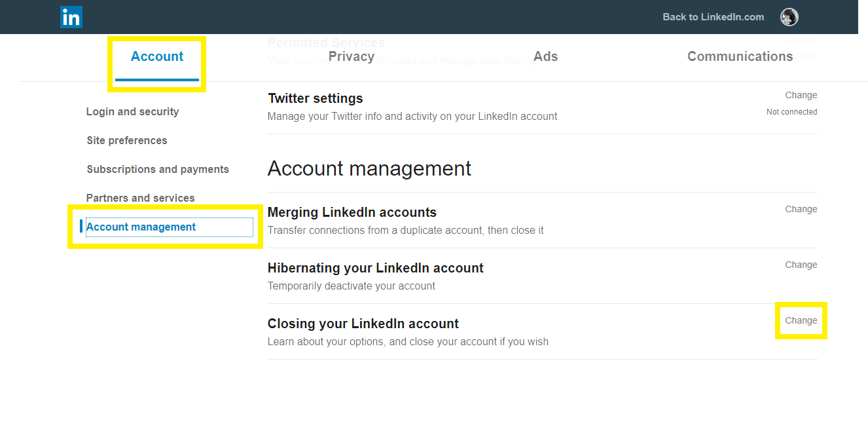Click Change to hibernate your LinkedIn account
The width and height of the screenshot is (868, 431).
click(801, 265)
